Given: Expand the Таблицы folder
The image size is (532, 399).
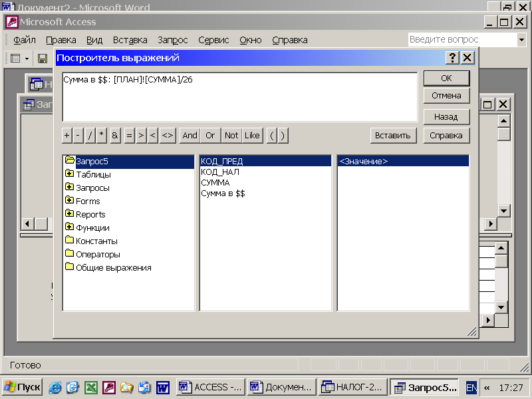Looking at the screenshot, I should pyautogui.click(x=69, y=174).
